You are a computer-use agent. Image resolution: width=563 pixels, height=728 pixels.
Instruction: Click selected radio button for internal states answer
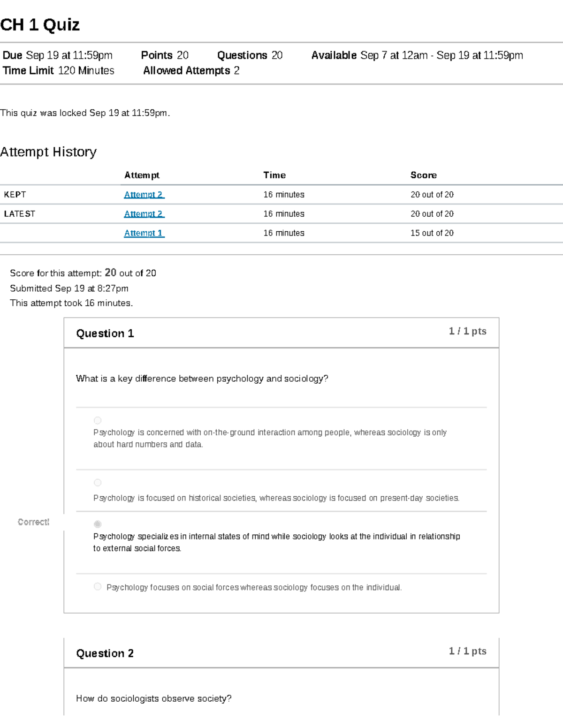coord(98,524)
